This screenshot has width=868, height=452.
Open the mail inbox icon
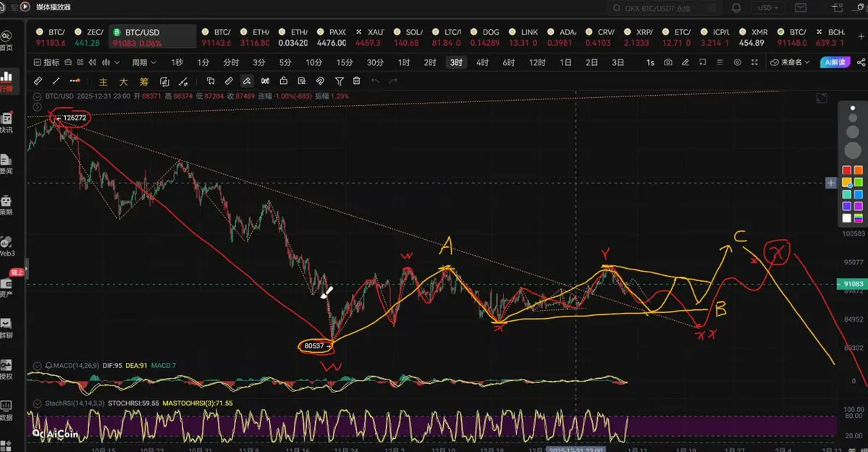[x=801, y=8]
